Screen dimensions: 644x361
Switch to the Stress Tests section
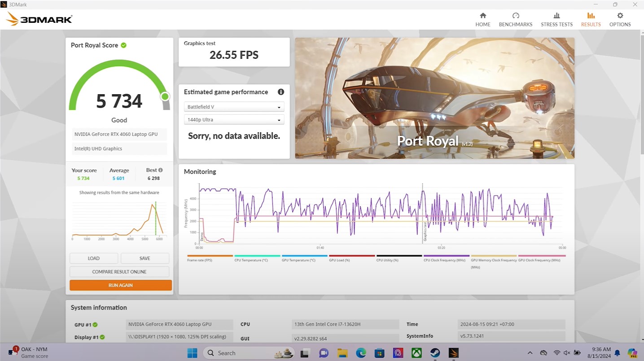pyautogui.click(x=556, y=20)
